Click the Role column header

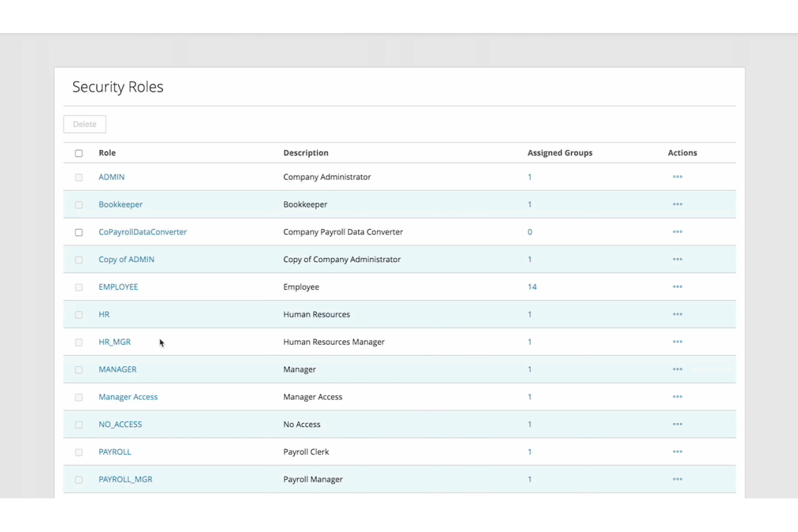(x=107, y=153)
